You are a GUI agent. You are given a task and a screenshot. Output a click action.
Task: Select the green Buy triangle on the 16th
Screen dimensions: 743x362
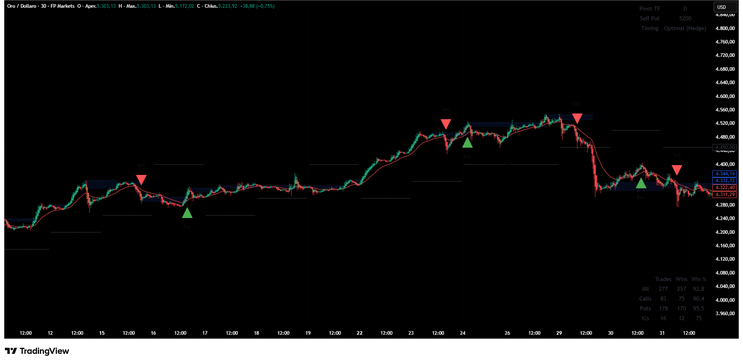pyautogui.click(x=188, y=213)
